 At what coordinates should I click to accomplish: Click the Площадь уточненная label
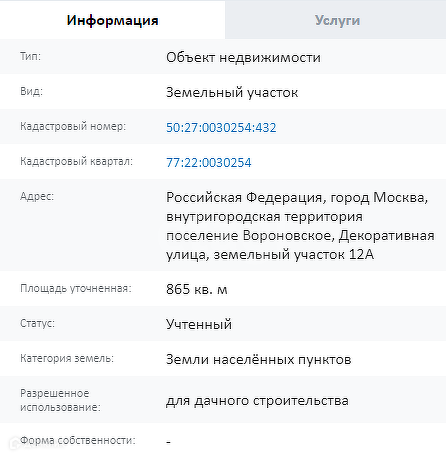point(76,288)
